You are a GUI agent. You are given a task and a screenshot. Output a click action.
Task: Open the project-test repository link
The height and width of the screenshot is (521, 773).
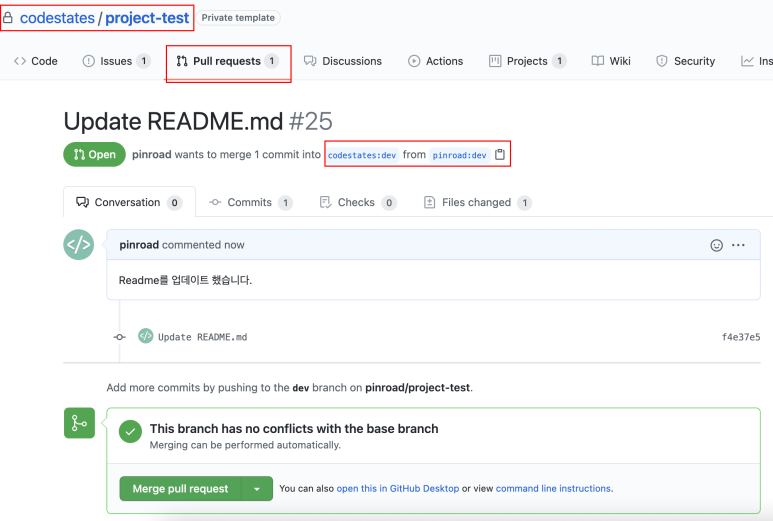point(147,18)
